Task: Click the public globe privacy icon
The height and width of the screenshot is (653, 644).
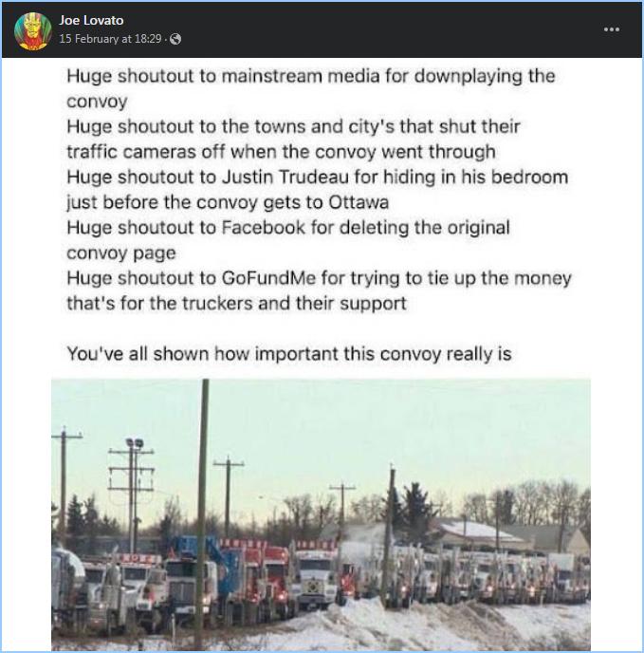Action: [175, 39]
